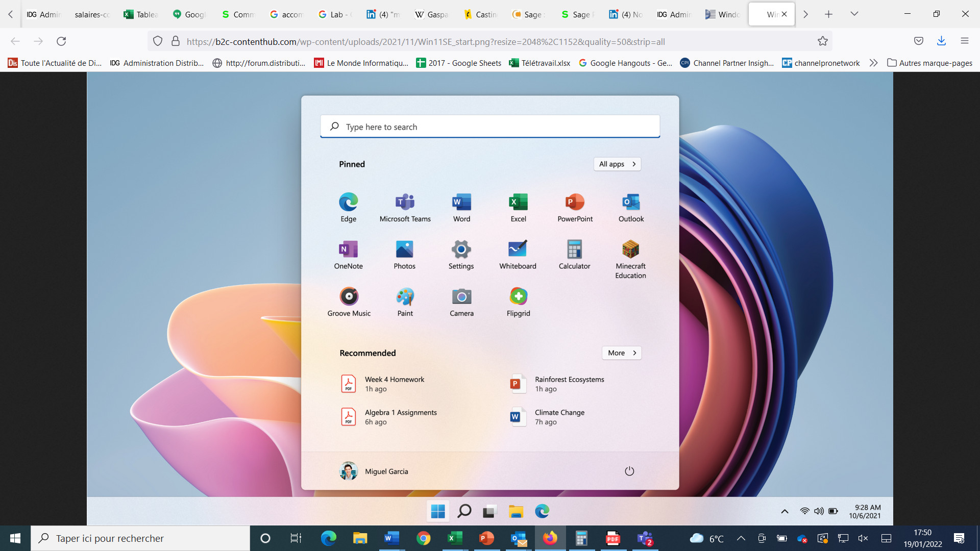This screenshot has height=551, width=980.
Task: Open Week 4 Homework recommended file
Action: click(x=383, y=384)
